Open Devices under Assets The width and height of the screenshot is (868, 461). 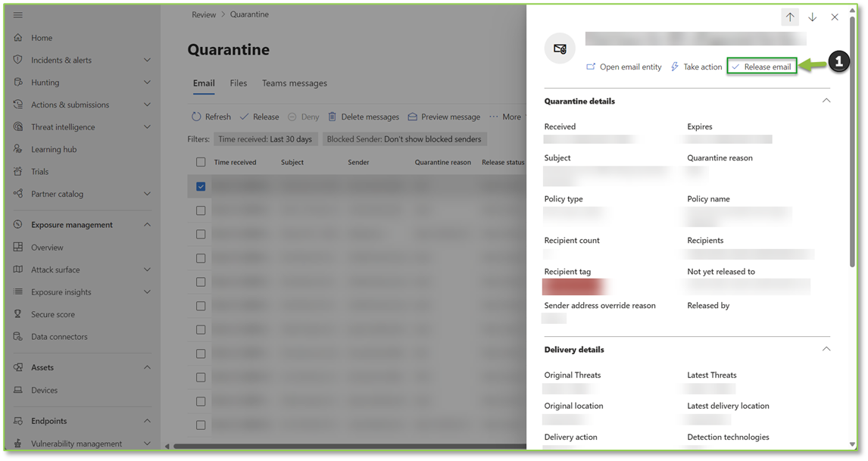[x=43, y=389]
